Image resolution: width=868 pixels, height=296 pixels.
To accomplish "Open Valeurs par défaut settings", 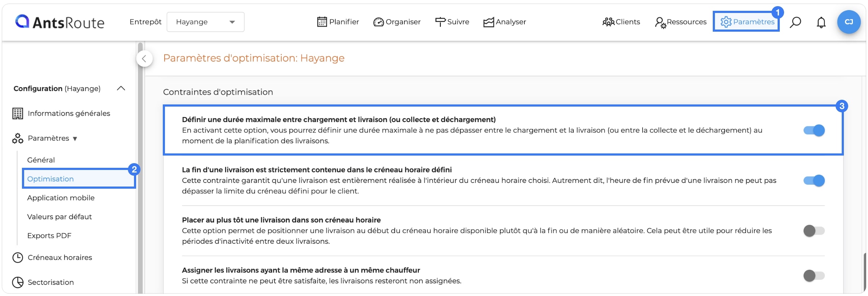I will click(x=59, y=217).
